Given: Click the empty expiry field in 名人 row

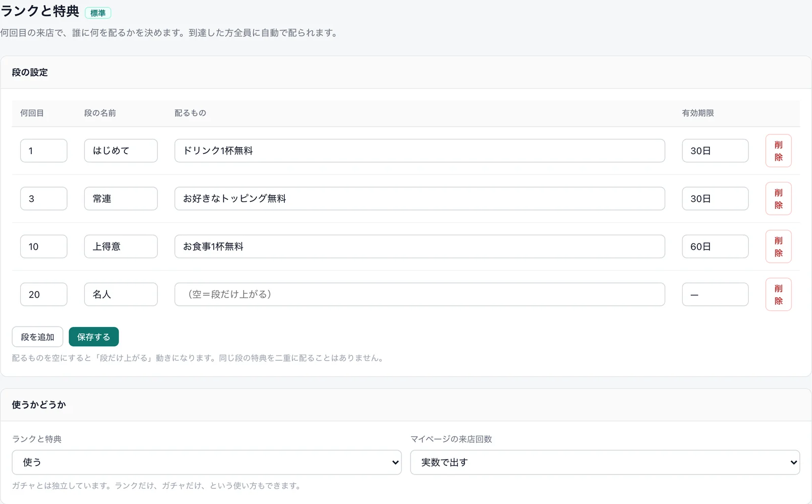Looking at the screenshot, I should [x=715, y=295].
